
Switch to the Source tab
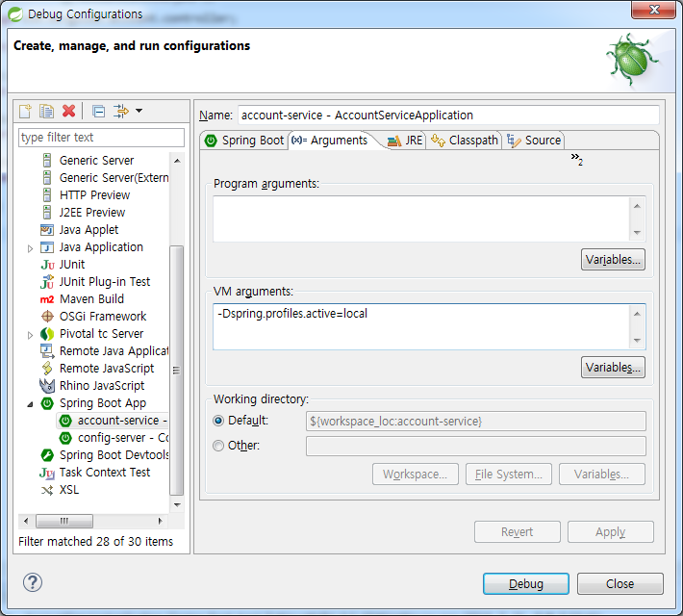coord(534,141)
